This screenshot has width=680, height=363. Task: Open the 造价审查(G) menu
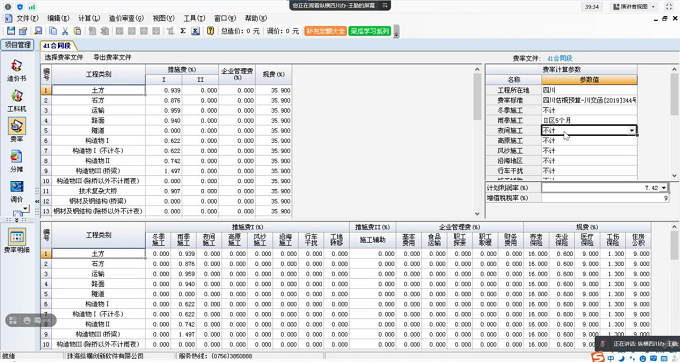pos(126,18)
